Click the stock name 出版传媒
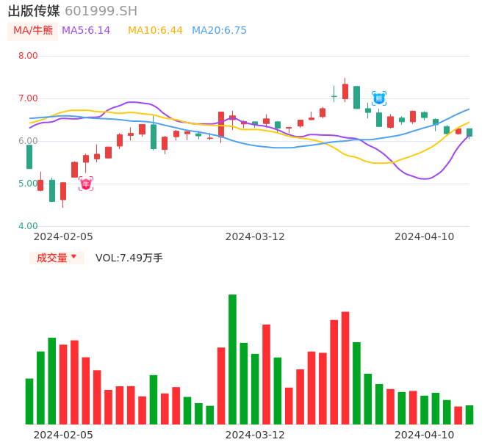The image size is (504, 445). pos(34,11)
